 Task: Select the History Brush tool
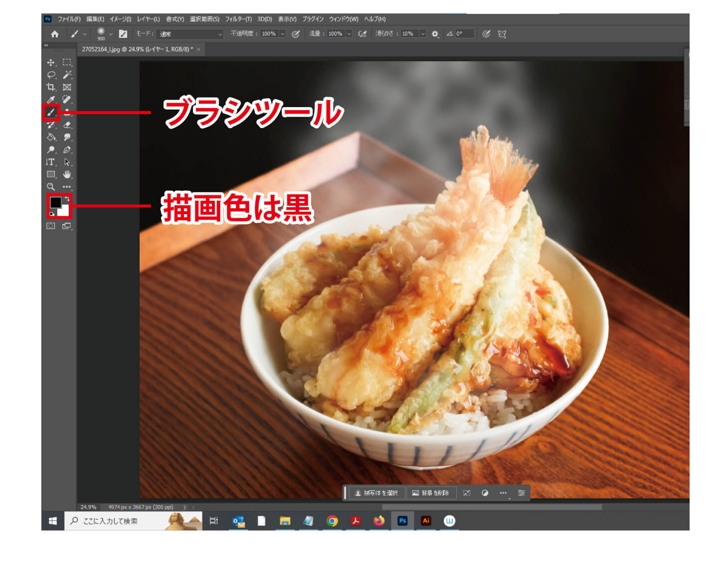tap(51, 125)
